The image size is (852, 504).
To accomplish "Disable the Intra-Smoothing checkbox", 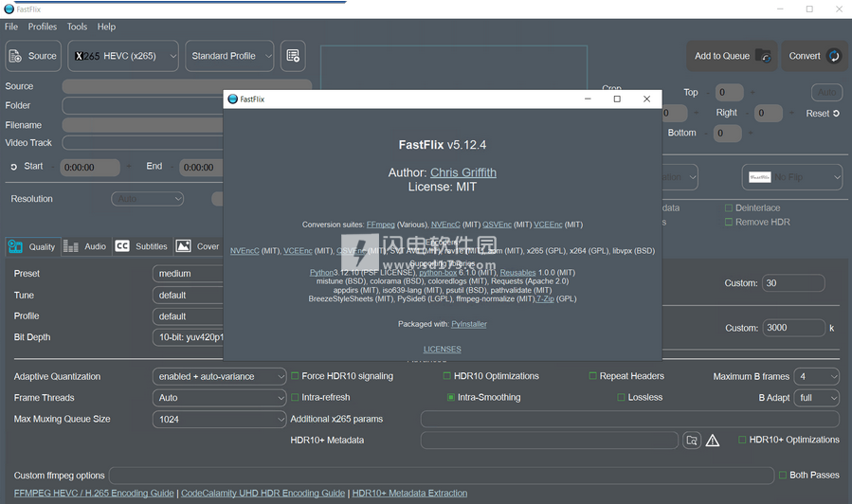I will (x=450, y=398).
